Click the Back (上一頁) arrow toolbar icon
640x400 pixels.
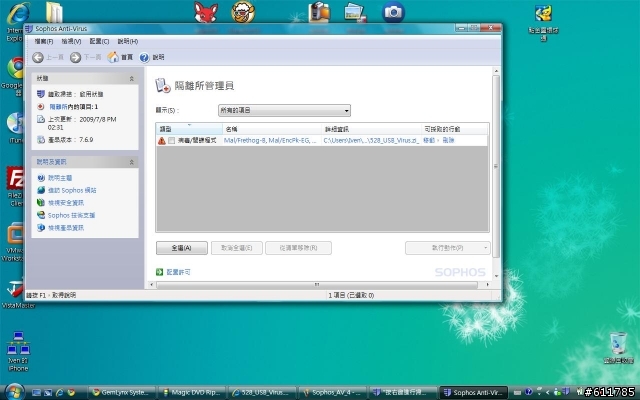pyautogui.click(x=38, y=58)
